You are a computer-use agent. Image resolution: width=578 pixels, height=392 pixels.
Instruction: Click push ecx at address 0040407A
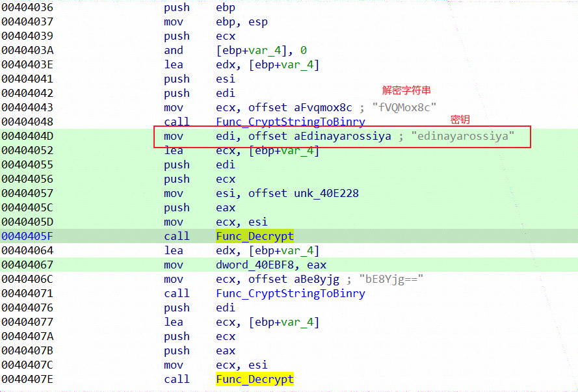pos(200,336)
